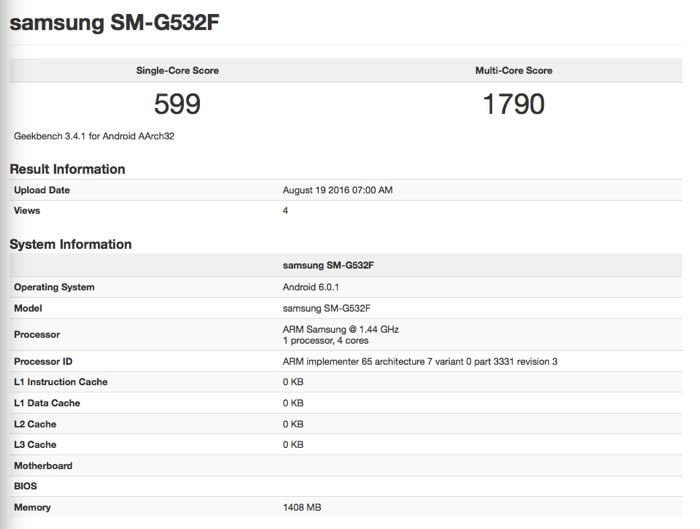Select the 'Operating System' label

(54, 287)
